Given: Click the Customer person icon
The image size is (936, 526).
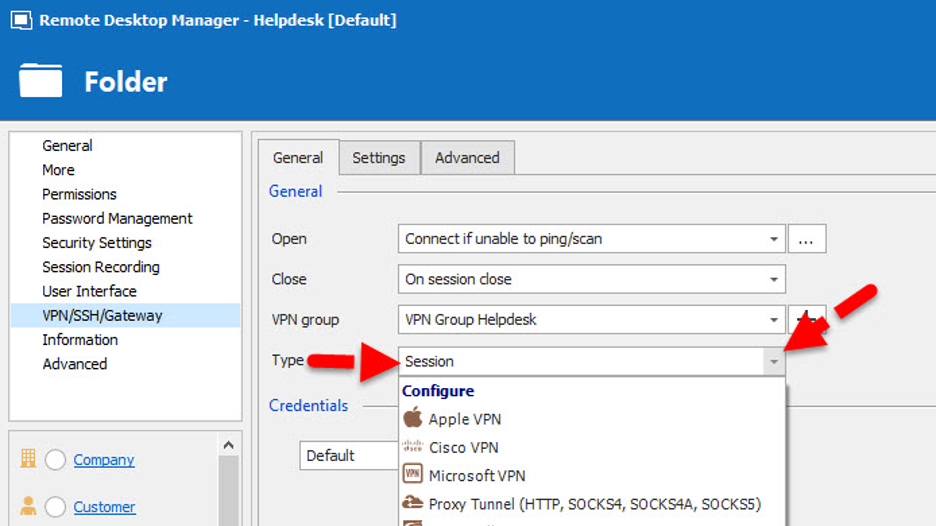Looking at the screenshot, I should click(x=28, y=507).
